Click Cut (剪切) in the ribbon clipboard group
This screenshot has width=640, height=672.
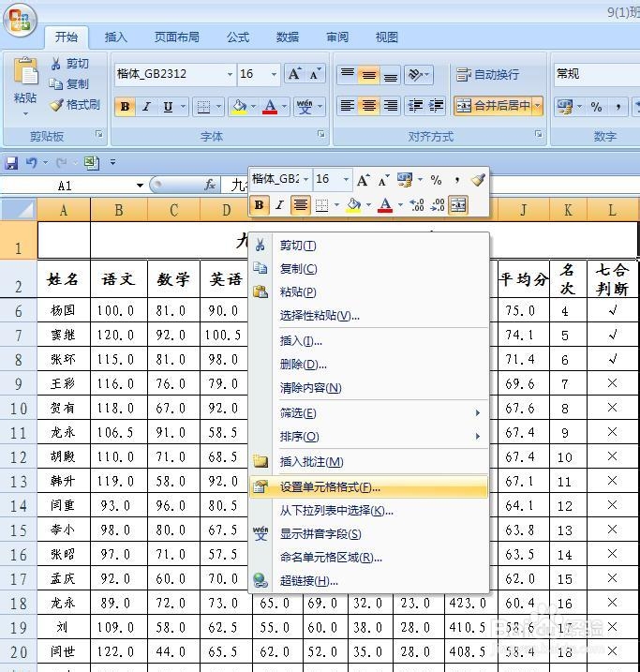coord(69,64)
